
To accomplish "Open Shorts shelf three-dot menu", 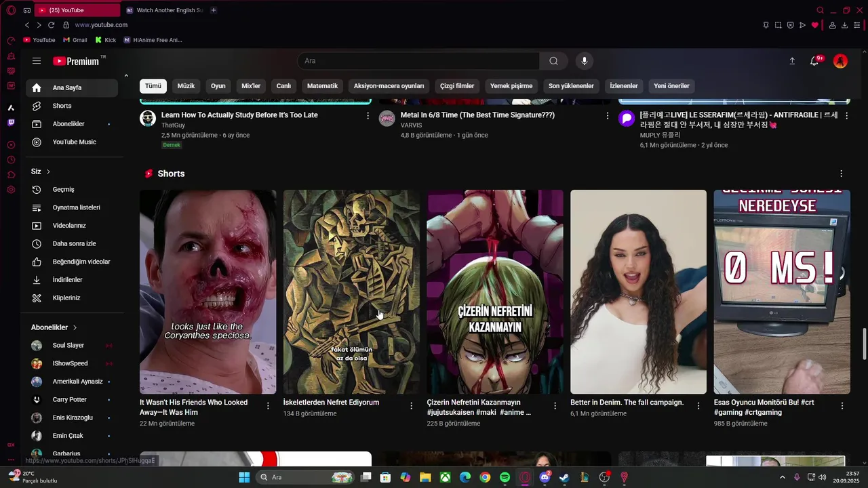I will tap(842, 174).
